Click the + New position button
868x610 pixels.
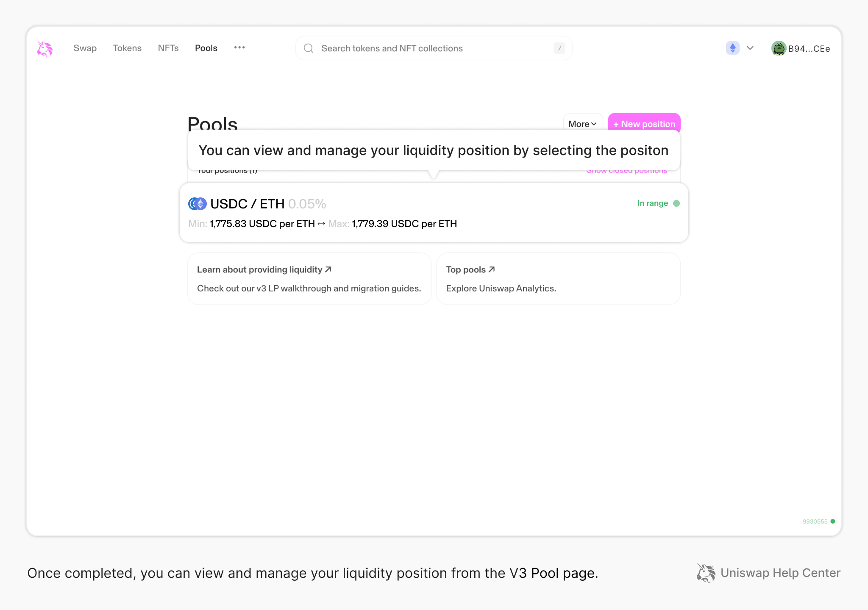tap(644, 124)
